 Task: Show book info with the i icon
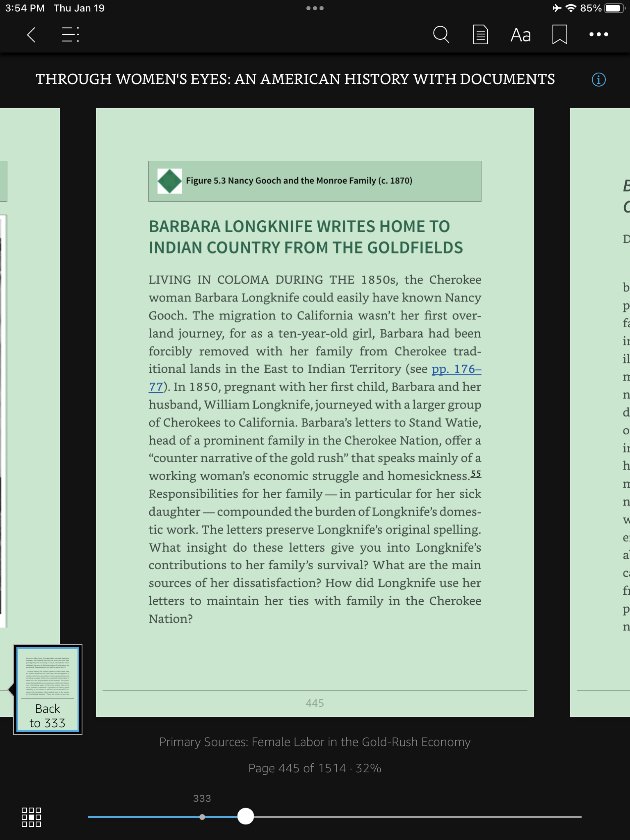[x=598, y=80]
